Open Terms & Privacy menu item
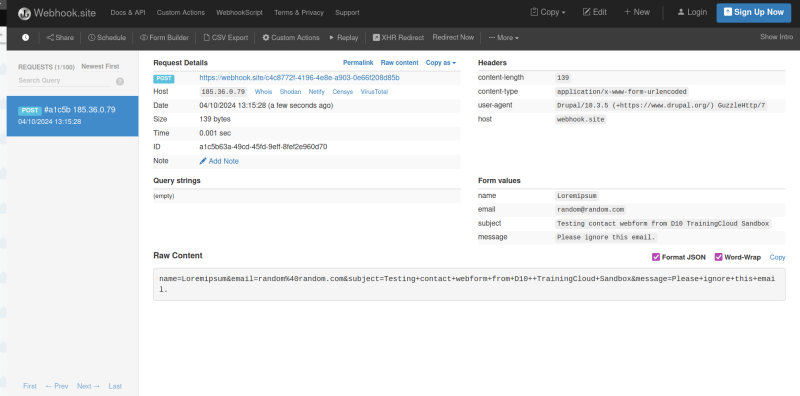 [x=299, y=12]
